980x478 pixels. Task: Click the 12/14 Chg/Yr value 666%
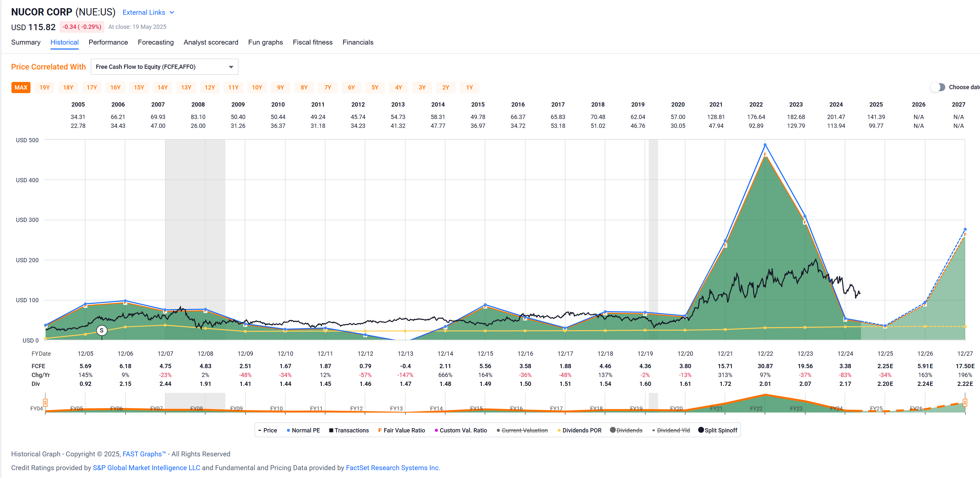tap(445, 375)
